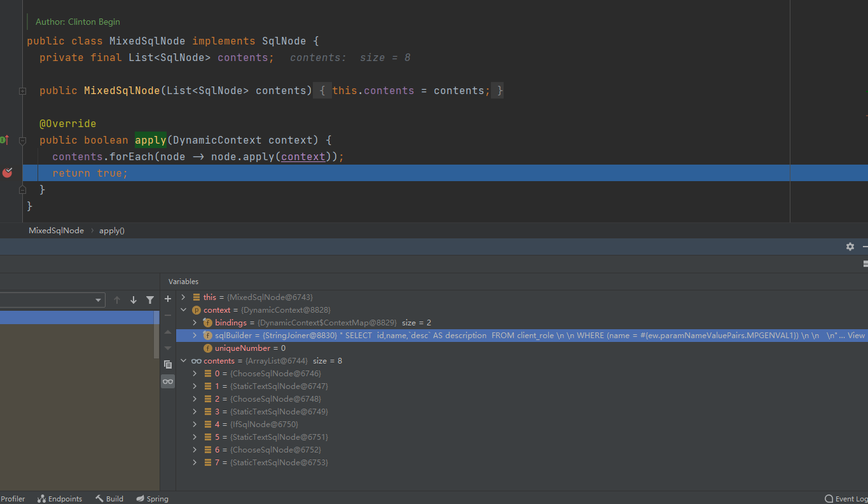Move the watch down with the down triangle
This screenshot has width=868, height=504.
click(x=168, y=348)
